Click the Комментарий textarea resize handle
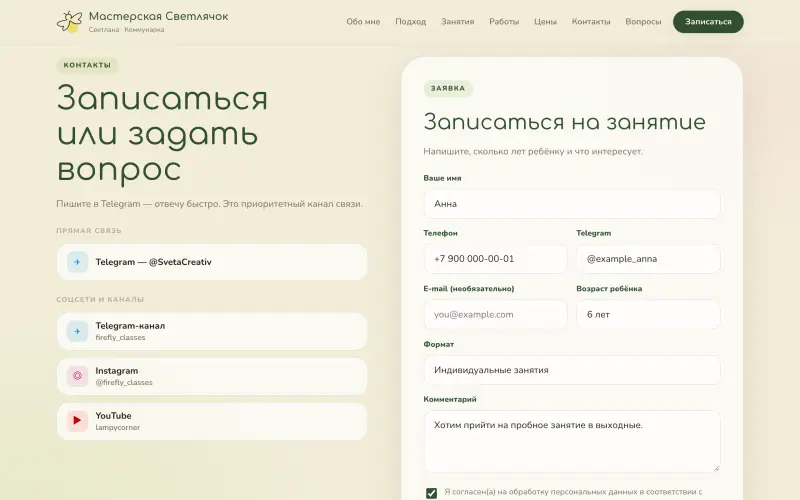Screen dimensions: 800x500 716,468
